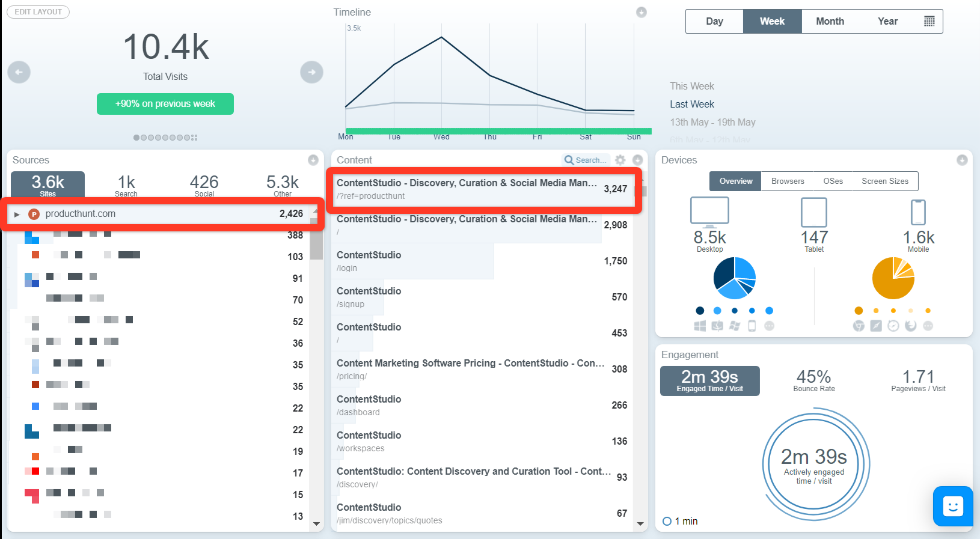The image size is (980, 539).
Task: Click the largest orange legend dot under browser pie
Action: (x=859, y=311)
